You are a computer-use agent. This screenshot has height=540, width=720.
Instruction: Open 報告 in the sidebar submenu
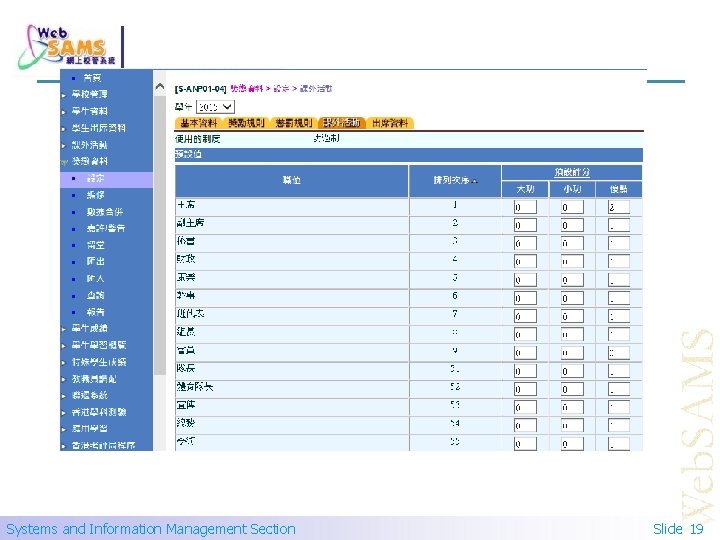click(x=96, y=312)
